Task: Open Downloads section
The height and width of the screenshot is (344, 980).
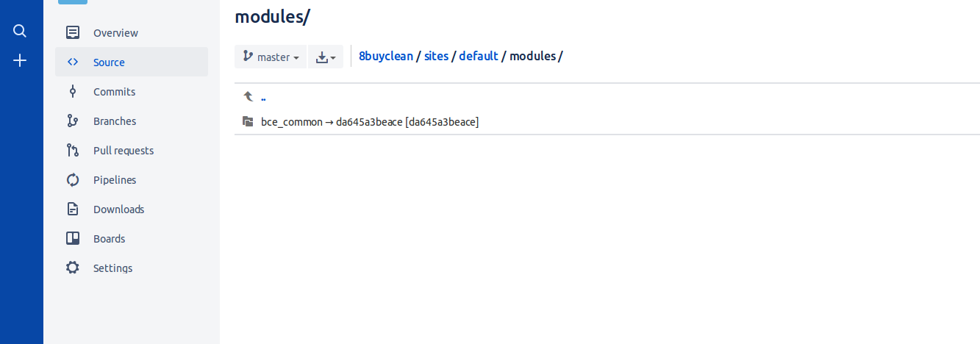Action: [132, 209]
